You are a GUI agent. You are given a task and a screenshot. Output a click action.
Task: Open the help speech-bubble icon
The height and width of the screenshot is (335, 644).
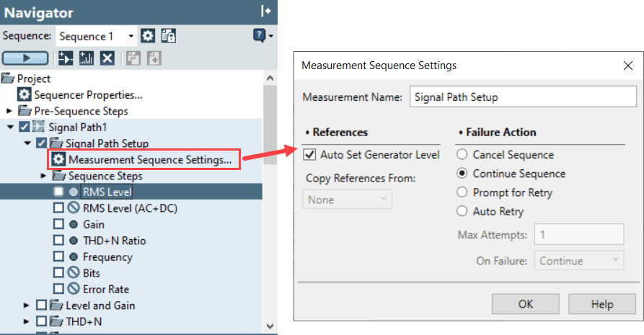[260, 35]
